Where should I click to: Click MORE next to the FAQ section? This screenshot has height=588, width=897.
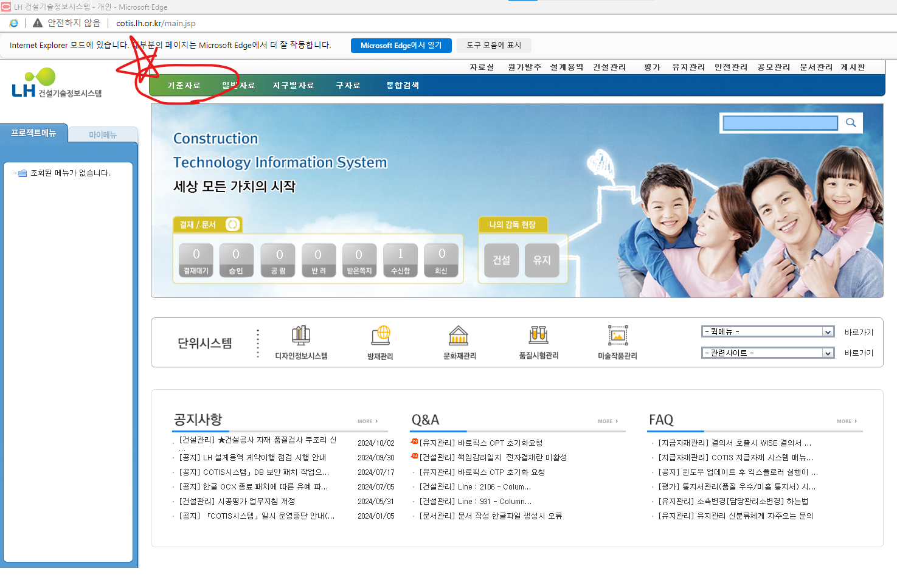pos(844,421)
